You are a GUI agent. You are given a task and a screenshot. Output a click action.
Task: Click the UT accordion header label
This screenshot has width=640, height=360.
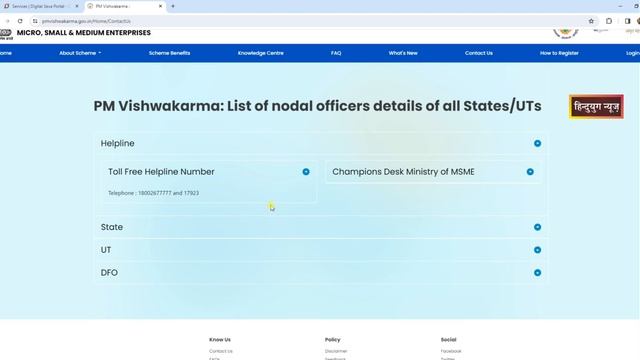[106, 250]
